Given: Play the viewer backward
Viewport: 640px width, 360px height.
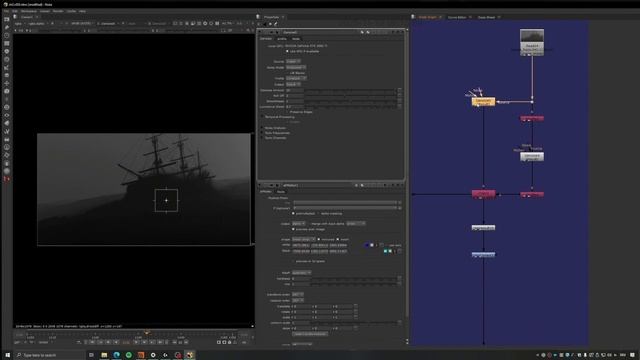Looking at the screenshot, I should pyautogui.click(x=116, y=342).
